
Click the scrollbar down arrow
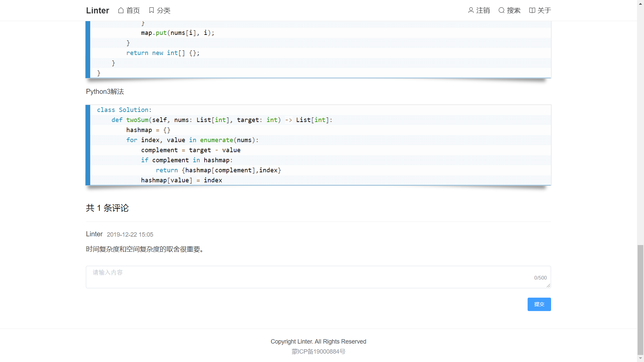click(640, 358)
